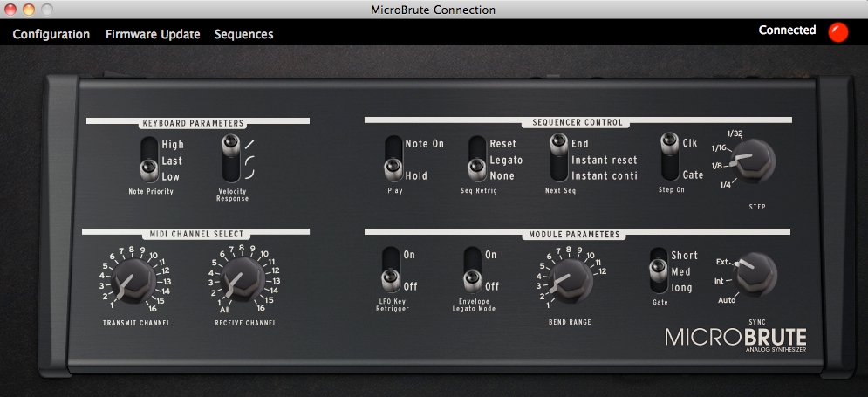Choose the logarithmic velocity curve icon
The image size is (868, 397).
click(x=249, y=160)
